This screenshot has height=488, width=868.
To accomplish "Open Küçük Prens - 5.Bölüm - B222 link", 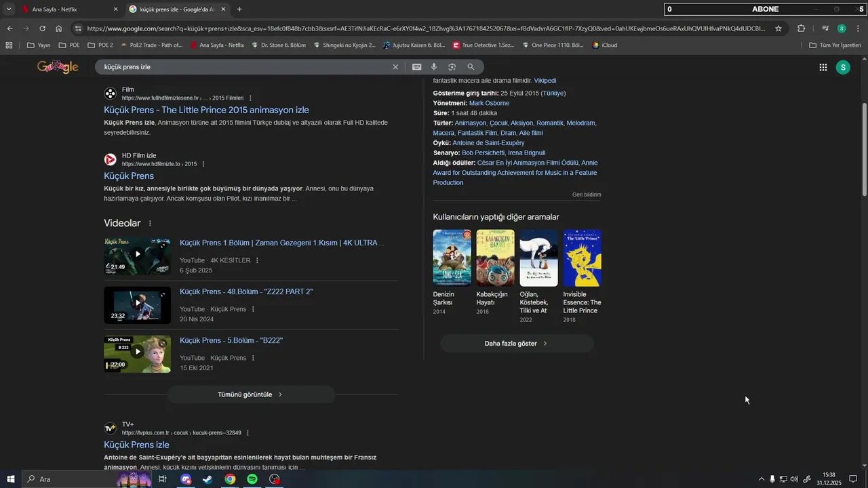I will click(x=231, y=340).
